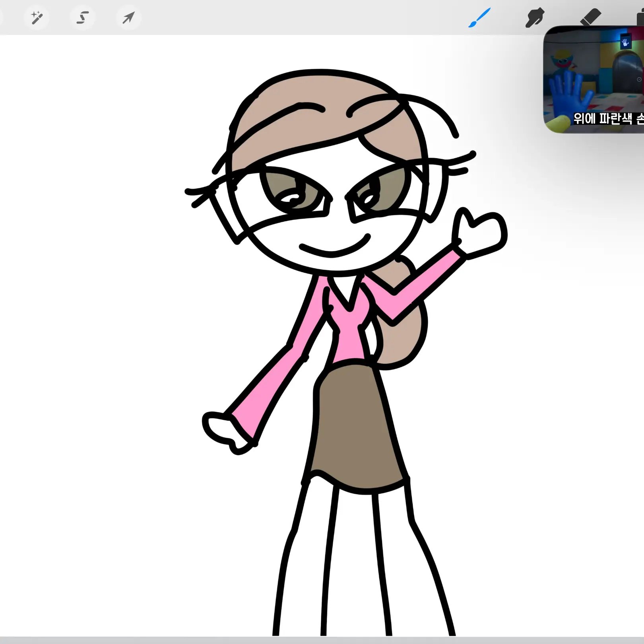The image size is (644, 644).
Task: Open the Adjustments magic wand menu
Action: [37, 17]
